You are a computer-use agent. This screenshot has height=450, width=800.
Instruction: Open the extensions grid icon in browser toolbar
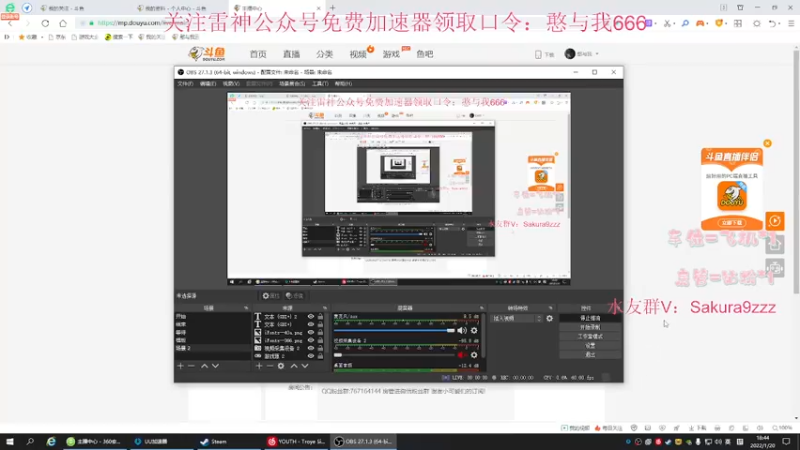pyautogui.click(x=738, y=23)
